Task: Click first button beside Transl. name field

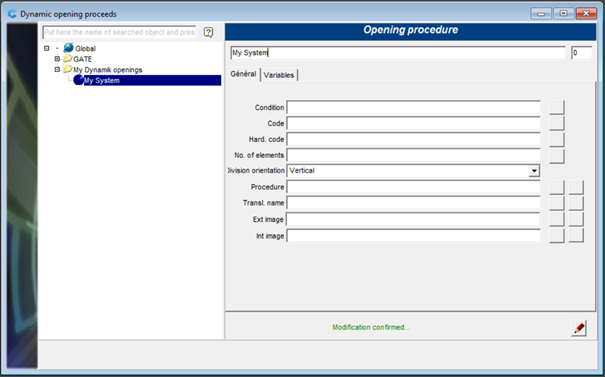Action: point(556,203)
